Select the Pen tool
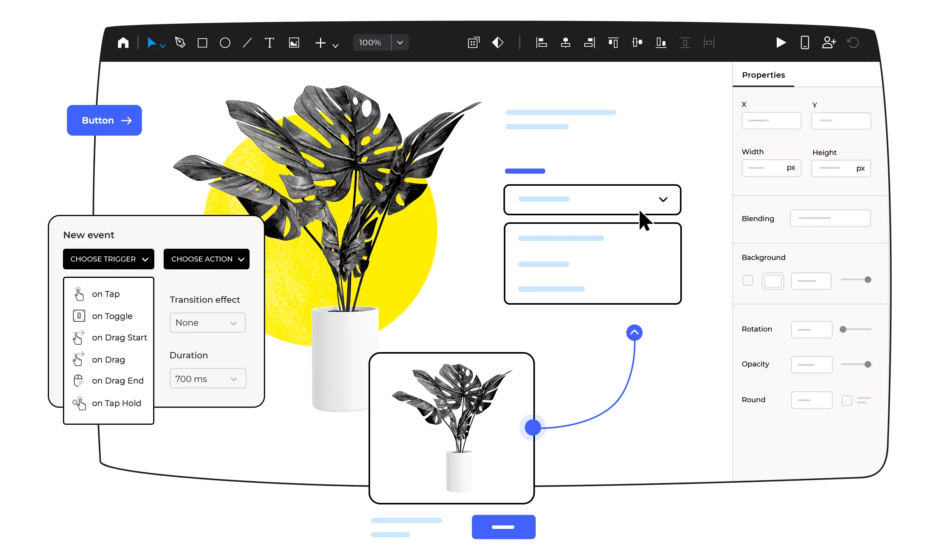 pyautogui.click(x=180, y=43)
